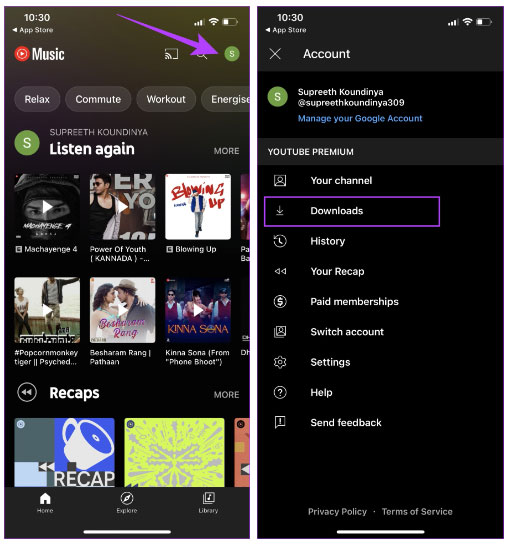
Task: Open the Explore tab
Action: 127,503
